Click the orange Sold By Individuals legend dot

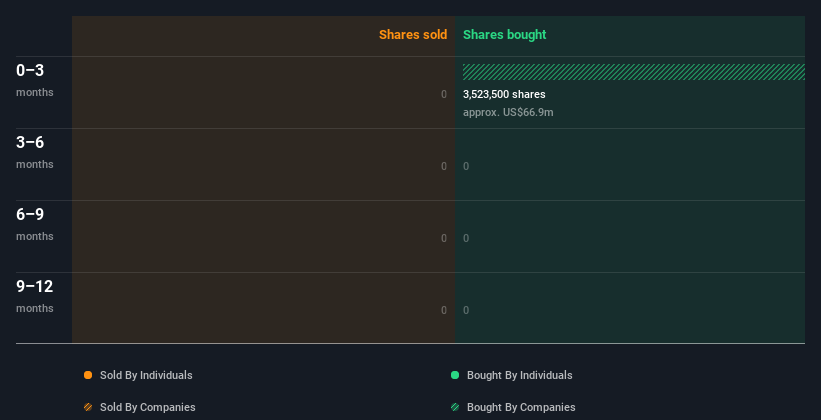coord(88,375)
